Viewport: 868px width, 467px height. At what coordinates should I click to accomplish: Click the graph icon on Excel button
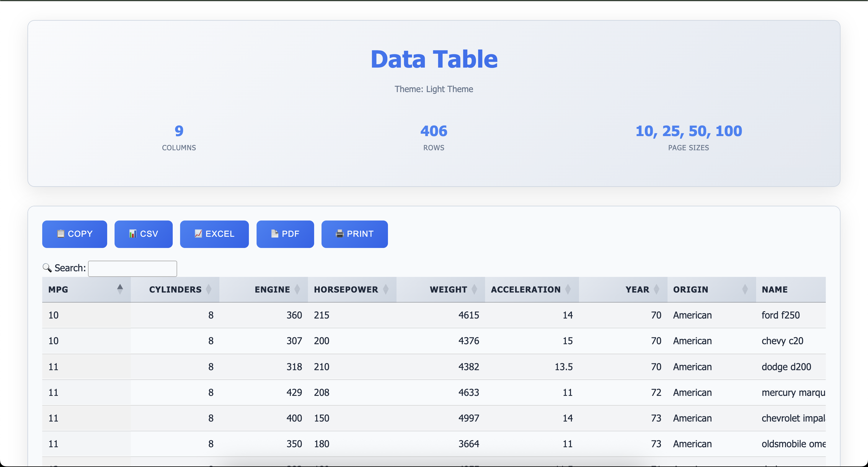pos(198,234)
